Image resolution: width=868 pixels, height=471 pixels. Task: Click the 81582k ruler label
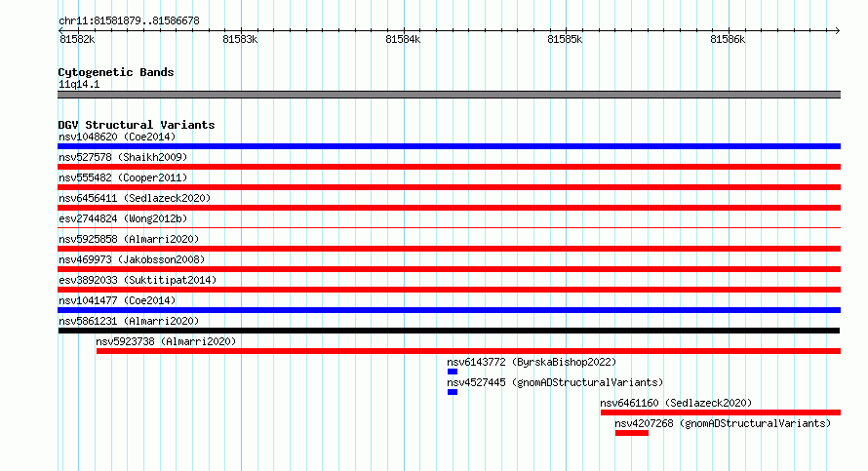pyautogui.click(x=77, y=39)
